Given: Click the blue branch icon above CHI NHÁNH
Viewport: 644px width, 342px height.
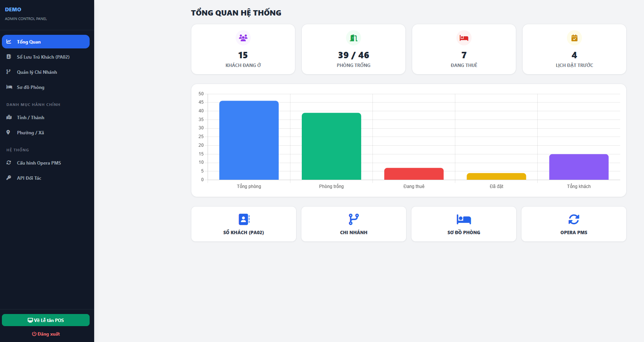Looking at the screenshot, I should 354,219.
